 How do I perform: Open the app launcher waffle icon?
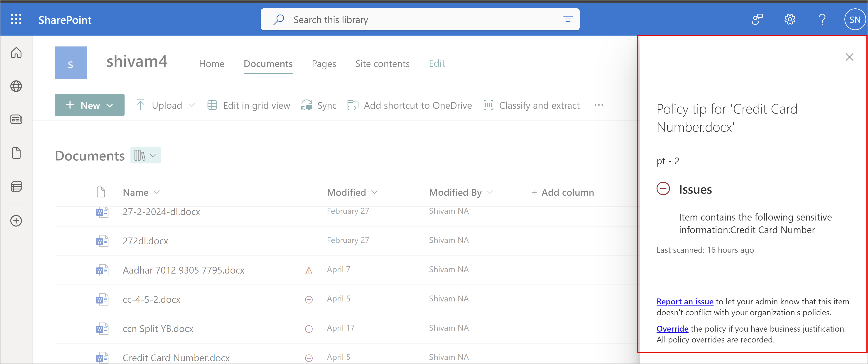coord(16,19)
